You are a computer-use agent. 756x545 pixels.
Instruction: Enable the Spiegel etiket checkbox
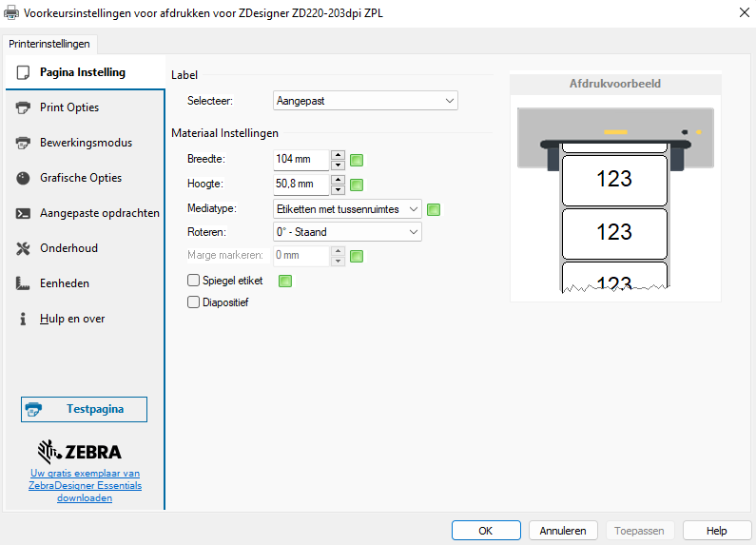point(193,281)
